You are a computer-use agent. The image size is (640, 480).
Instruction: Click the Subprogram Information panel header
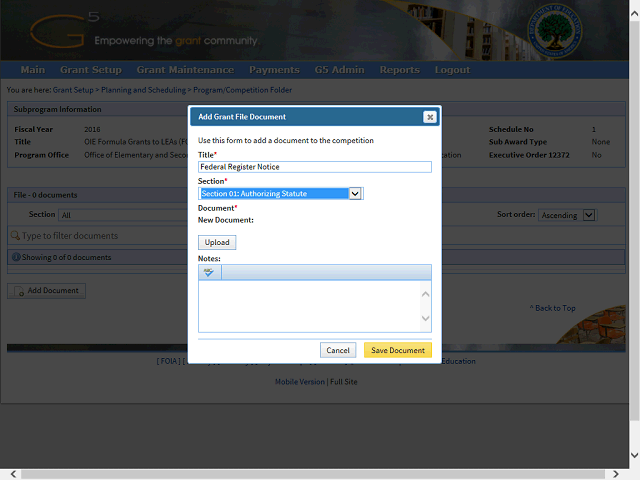(316, 109)
